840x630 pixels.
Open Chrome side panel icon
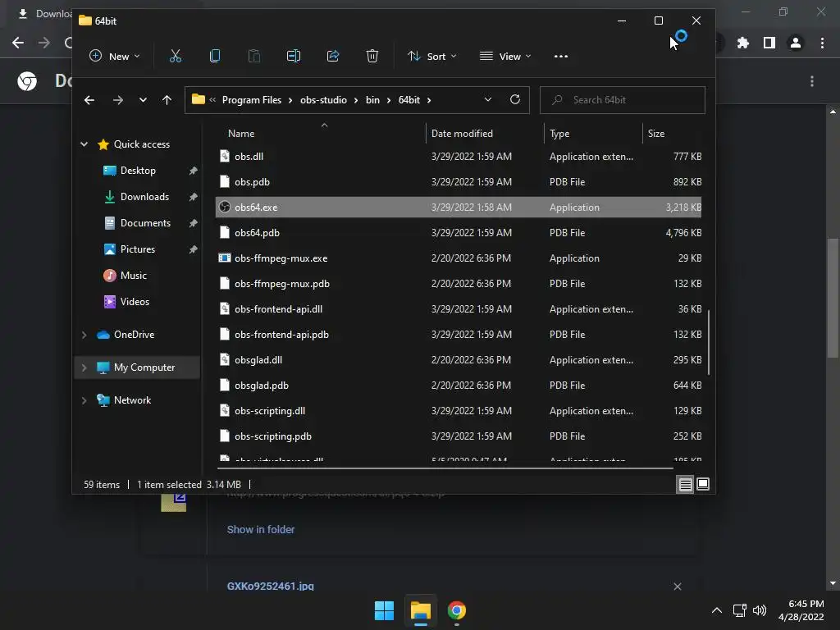click(x=769, y=43)
